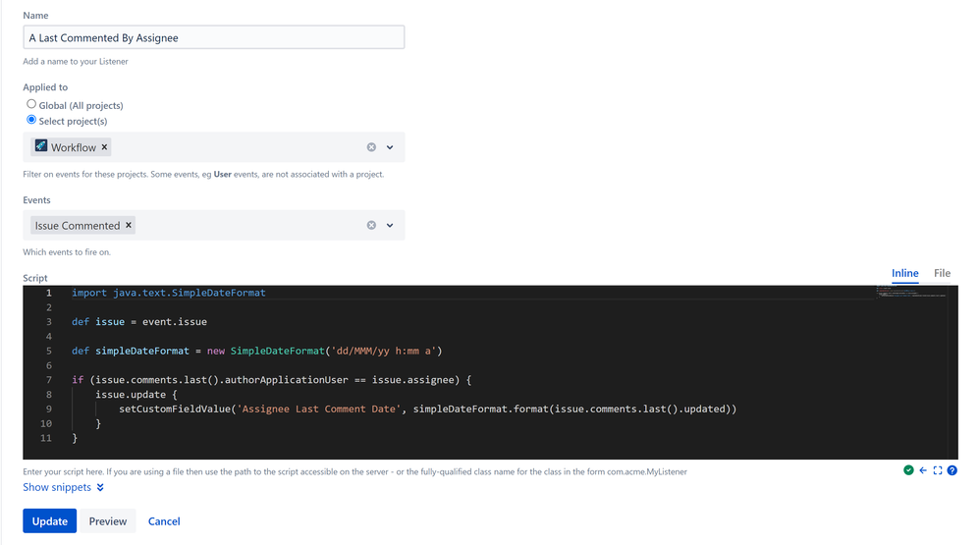Open the projects dropdown chevron
Image resolution: width=980 pixels, height=545 pixels.
(390, 147)
